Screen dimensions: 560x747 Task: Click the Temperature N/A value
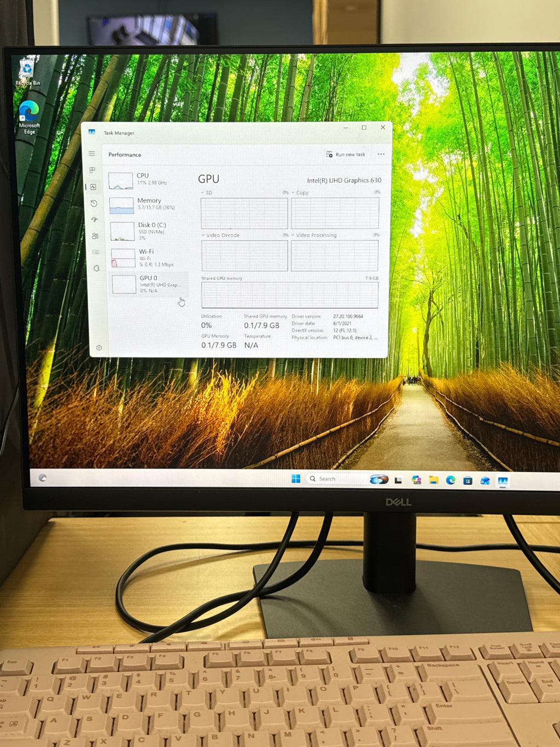point(251,345)
